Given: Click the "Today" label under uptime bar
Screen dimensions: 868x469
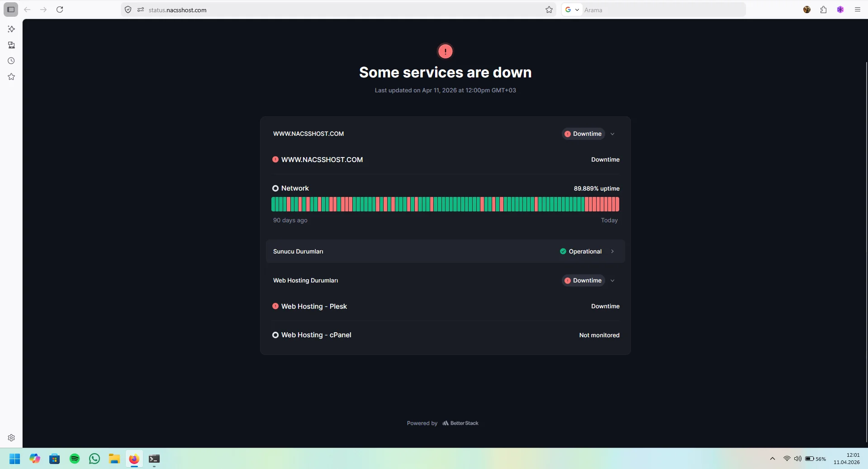Looking at the screenshot, I should (609, 220).
